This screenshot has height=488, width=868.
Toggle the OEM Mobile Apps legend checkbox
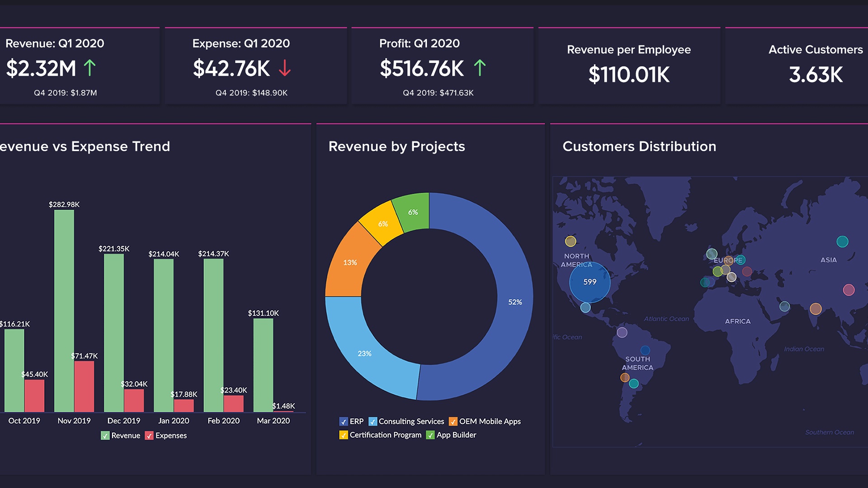point(453,422)
